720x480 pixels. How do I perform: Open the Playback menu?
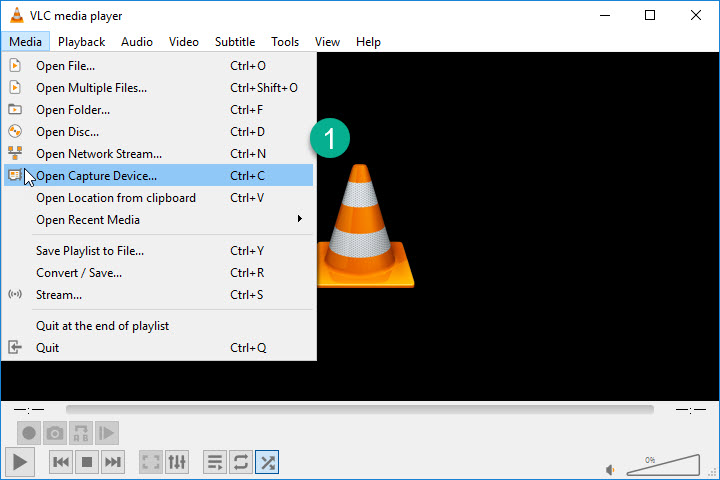(81, 42)
